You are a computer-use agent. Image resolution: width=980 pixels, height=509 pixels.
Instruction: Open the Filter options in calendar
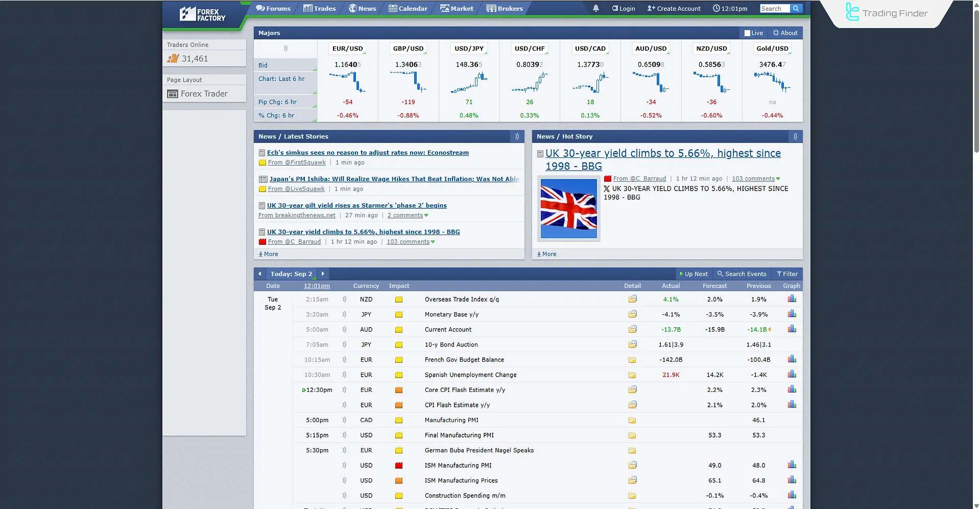pos(787,274)
